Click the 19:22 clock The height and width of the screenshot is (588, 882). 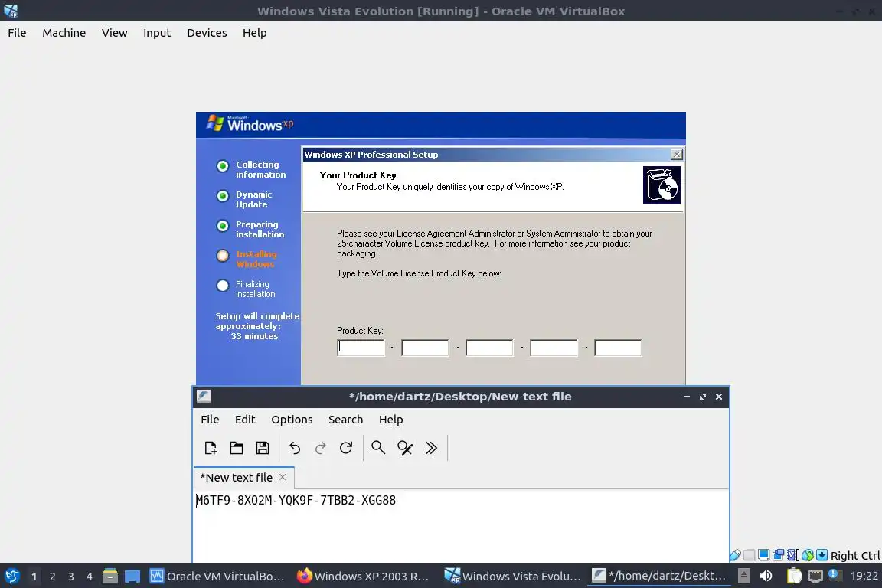click(x=864, y=577)
